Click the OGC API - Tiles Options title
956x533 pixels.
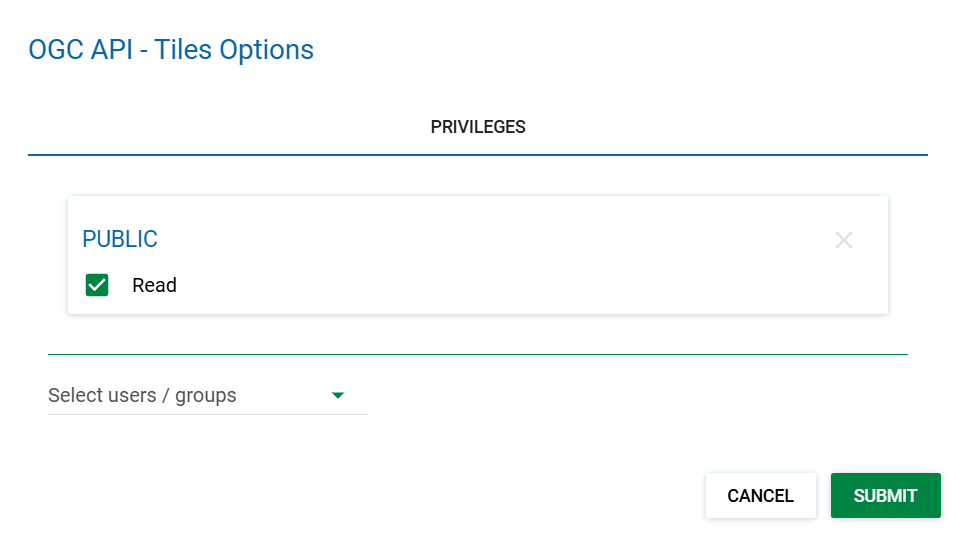pyautogui.click(x=171, y=49)
